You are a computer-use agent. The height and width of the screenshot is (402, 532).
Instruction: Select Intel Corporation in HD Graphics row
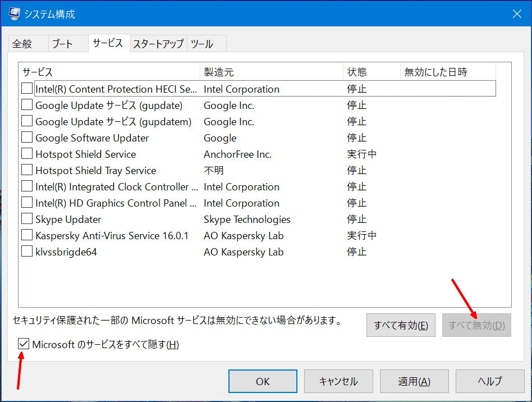pos(241,203)
